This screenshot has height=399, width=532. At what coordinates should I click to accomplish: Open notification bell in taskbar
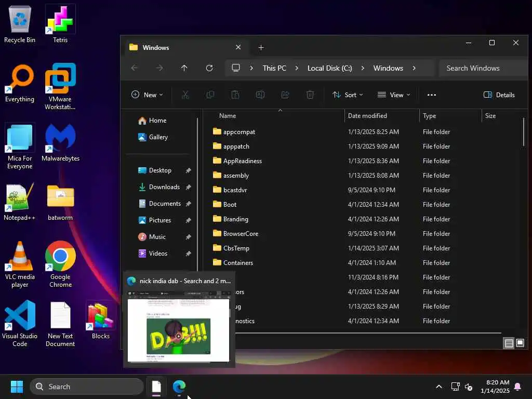tap(518, 387)
